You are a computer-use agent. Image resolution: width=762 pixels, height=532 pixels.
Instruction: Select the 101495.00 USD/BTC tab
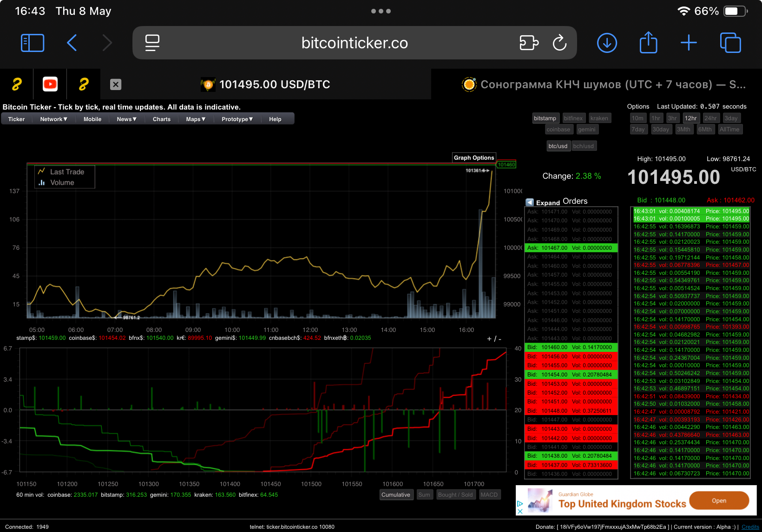pos(265,84)
